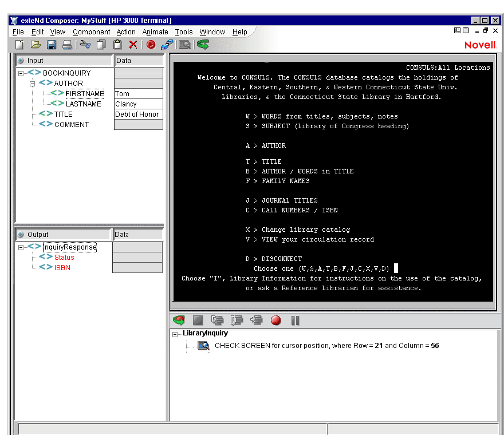Viewport: 504px width, 435px height.
Task: Collapse the AUTHOR node in the Input tree
Action: click(x=32, y=84)
